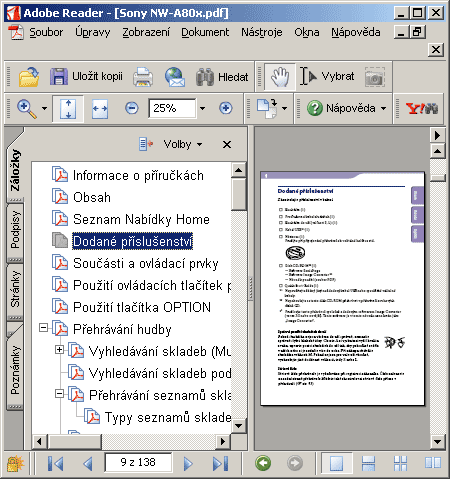
Task: Toggle Fit Page view button
Action: [68, 108]
